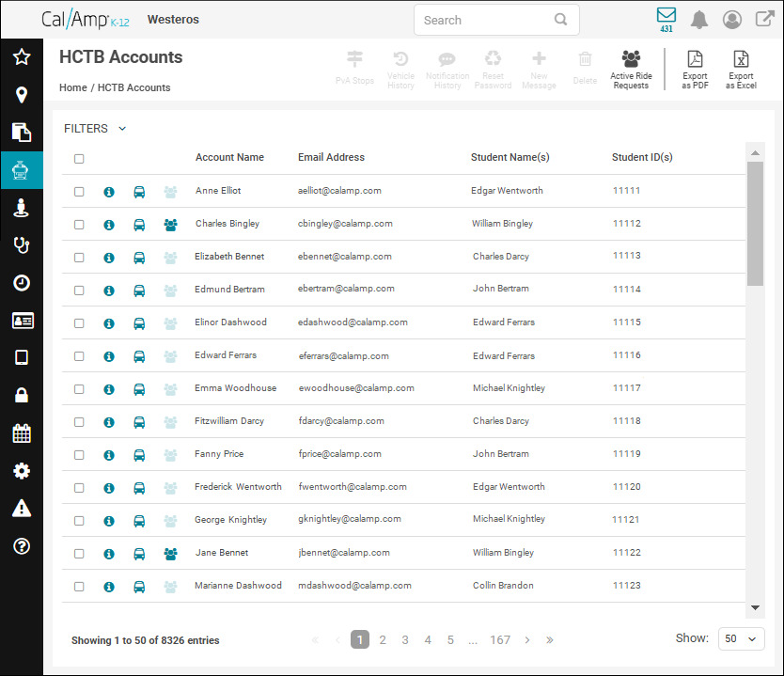The width and height of the screenshot is (784, 676).
Task: Click the Search input field
Action: [496, 20]
